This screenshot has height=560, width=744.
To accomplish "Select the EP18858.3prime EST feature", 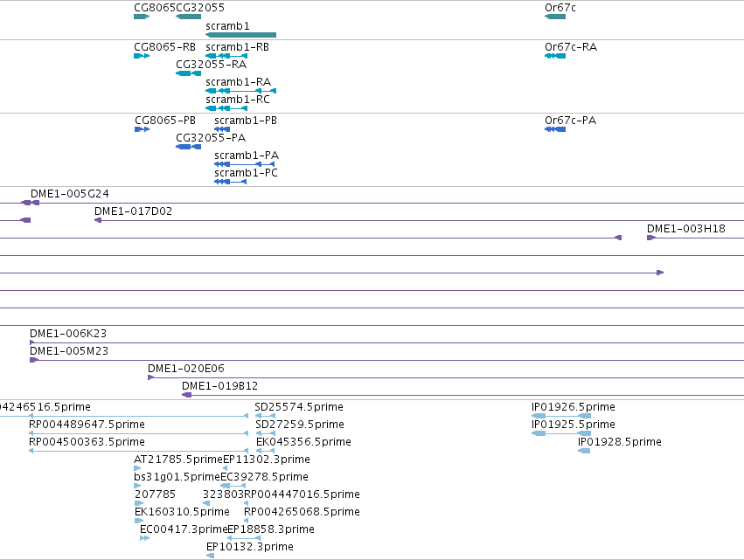I will [244, 539].
